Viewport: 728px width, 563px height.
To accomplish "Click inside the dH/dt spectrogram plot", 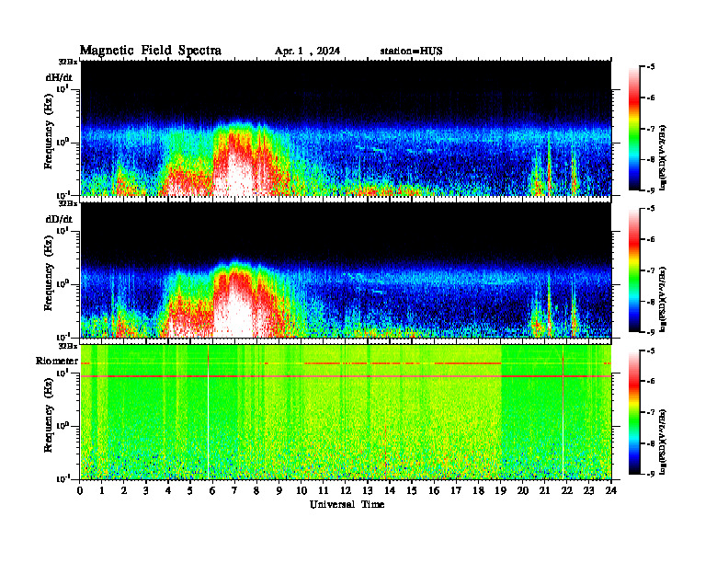I will 346,128.
